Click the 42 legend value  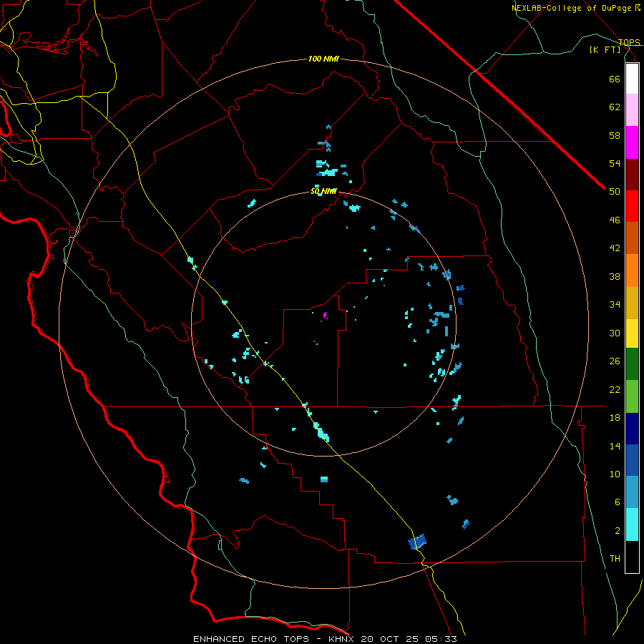[x=615, y=248]
